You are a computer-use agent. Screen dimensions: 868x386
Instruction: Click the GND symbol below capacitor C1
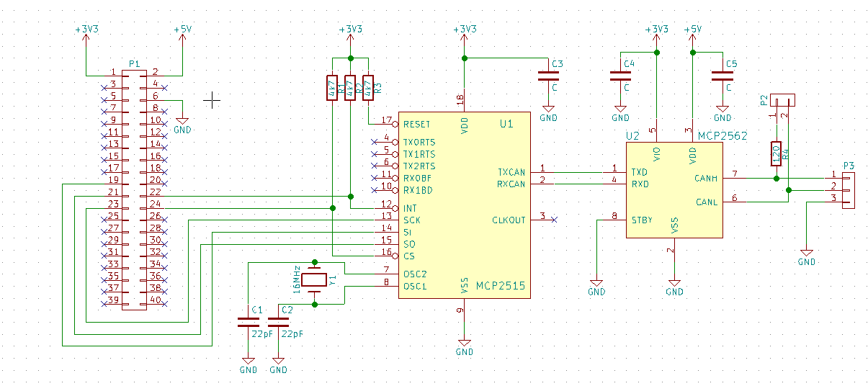(248, 363)
